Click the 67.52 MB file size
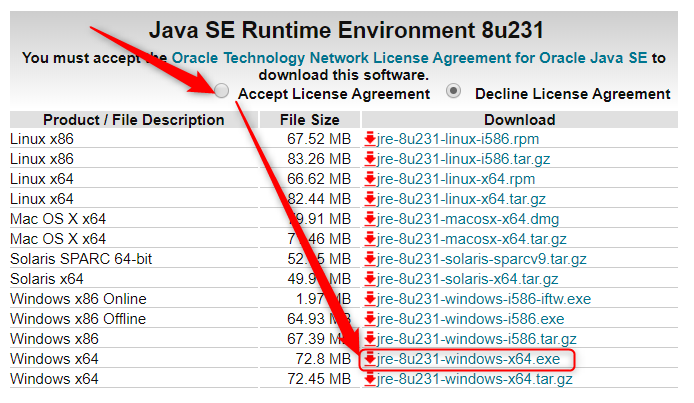 click(x=319, y=139)
